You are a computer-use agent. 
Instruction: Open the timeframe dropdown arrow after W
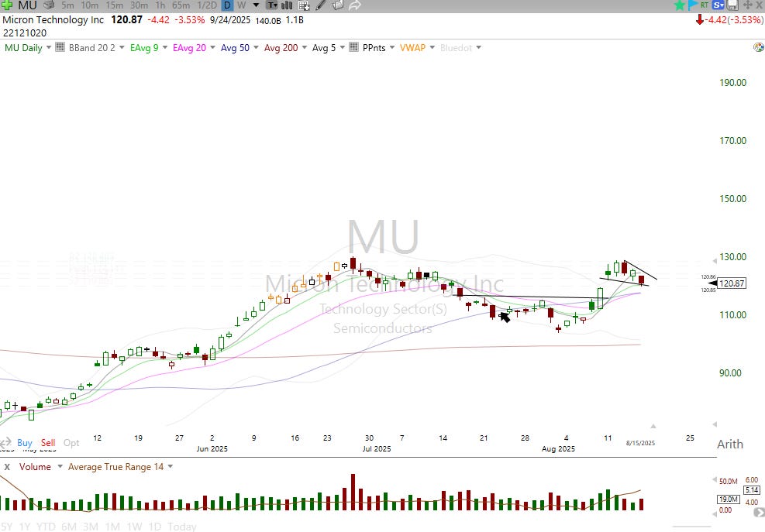pos(256,5)
